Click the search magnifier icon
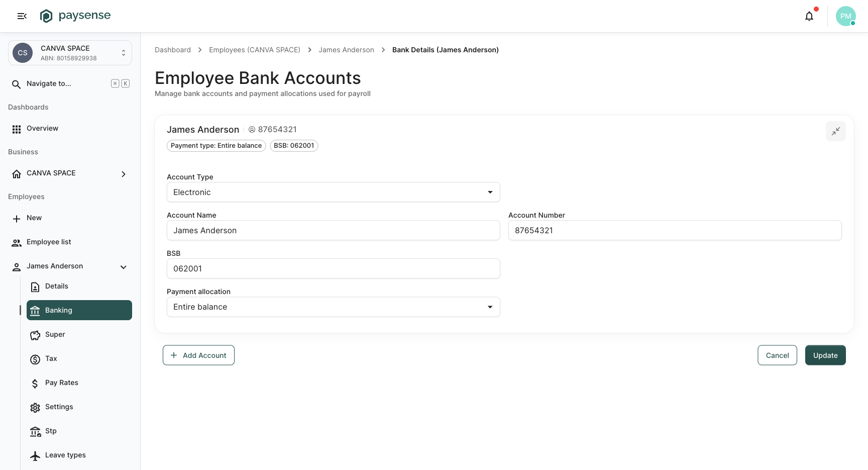Viewport: 868px width, 470px height. coord(17,84)
